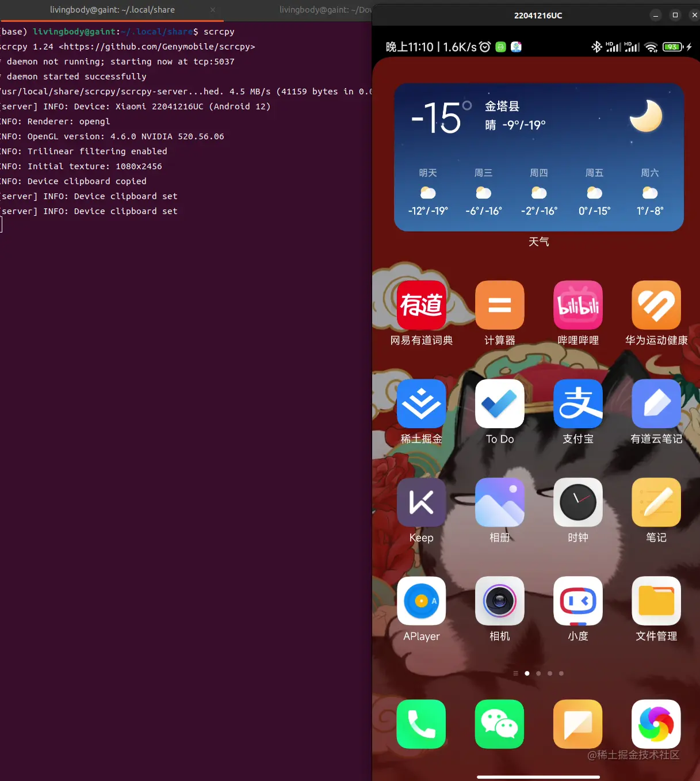This screenshot has width=700, height=781.
Task: Tap the Wi-Fi status bar icon
Action: pos(651,47)
